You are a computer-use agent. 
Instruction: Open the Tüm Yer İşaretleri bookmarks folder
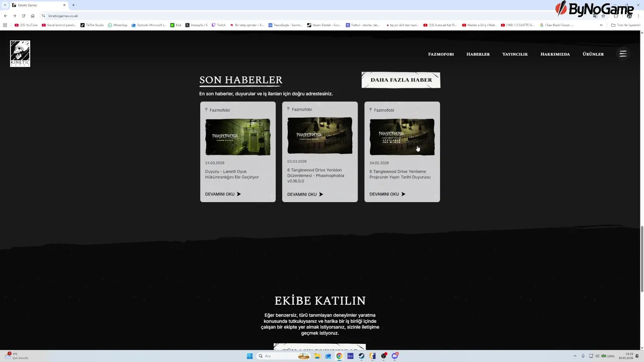tap(625, 25)
